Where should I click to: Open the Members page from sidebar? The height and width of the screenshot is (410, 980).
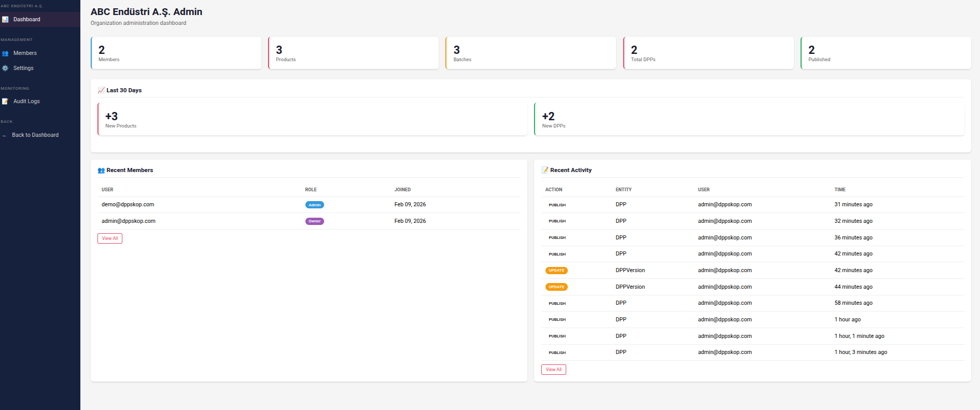point(40,53)
